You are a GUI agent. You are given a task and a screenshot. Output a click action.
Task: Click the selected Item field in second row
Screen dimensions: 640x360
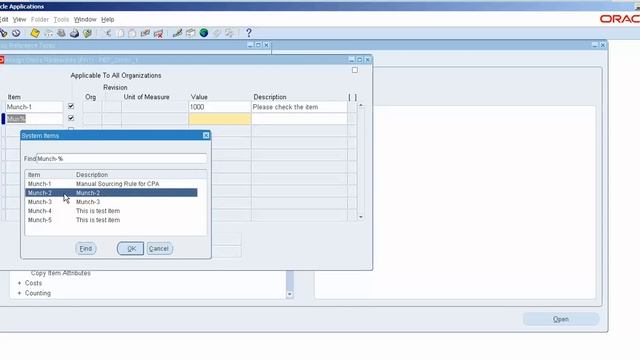pyautogui.click(x=34, y=119)
